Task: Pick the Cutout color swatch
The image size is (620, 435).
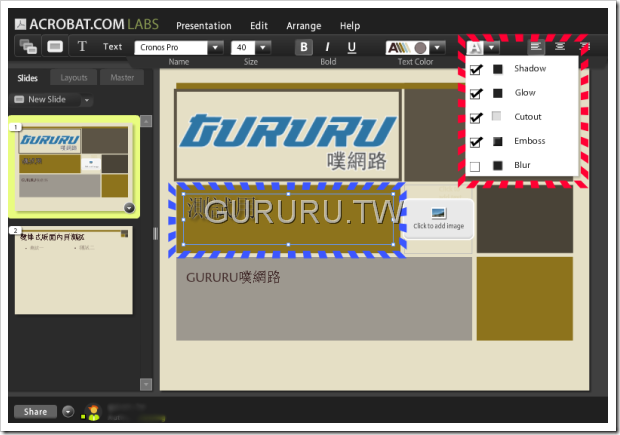Action: click(496, 116)
